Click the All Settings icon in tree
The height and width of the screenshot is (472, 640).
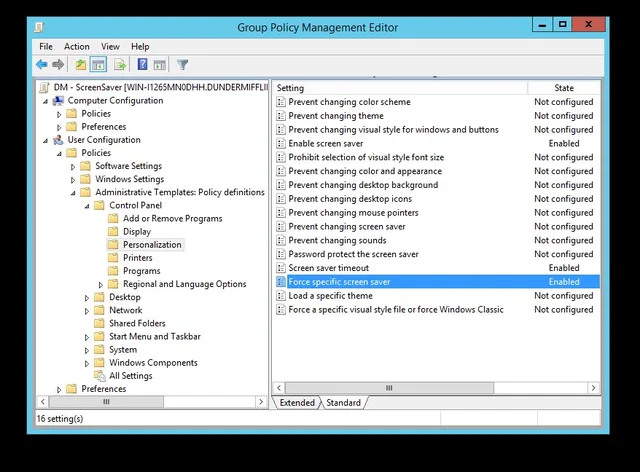click(x=100, y=376)
